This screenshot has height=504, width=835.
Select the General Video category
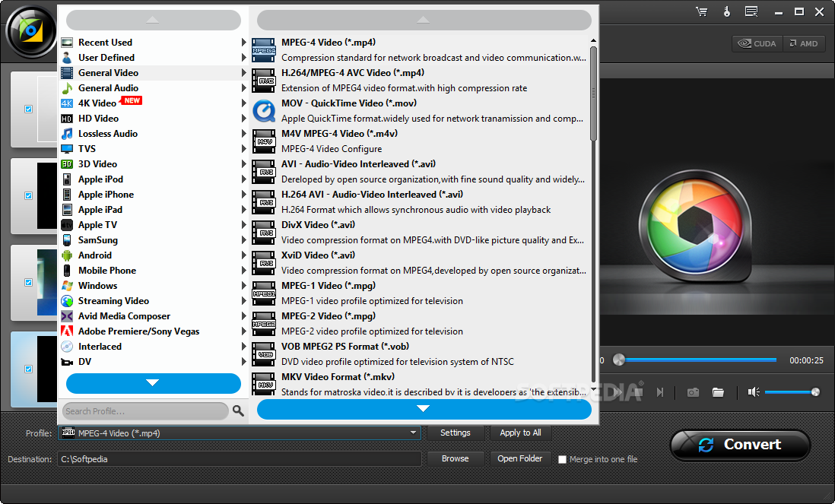coord(153,73)
